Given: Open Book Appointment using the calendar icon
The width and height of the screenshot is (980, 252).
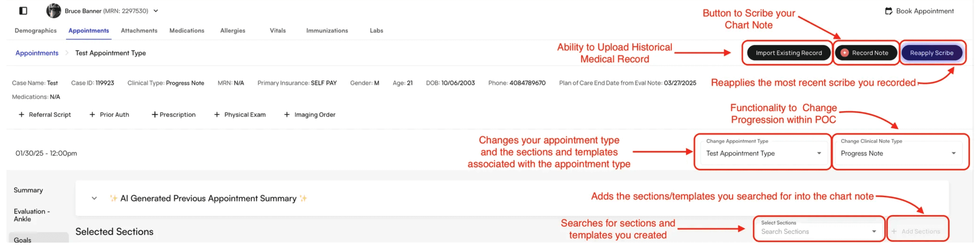Looking at the screenshot, I should (x=889, y=11).
